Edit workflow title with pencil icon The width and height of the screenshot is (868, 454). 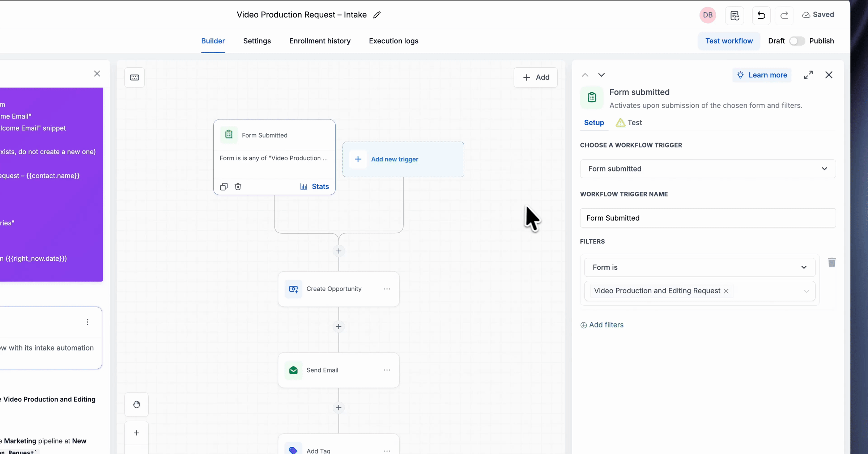point(377,15)
